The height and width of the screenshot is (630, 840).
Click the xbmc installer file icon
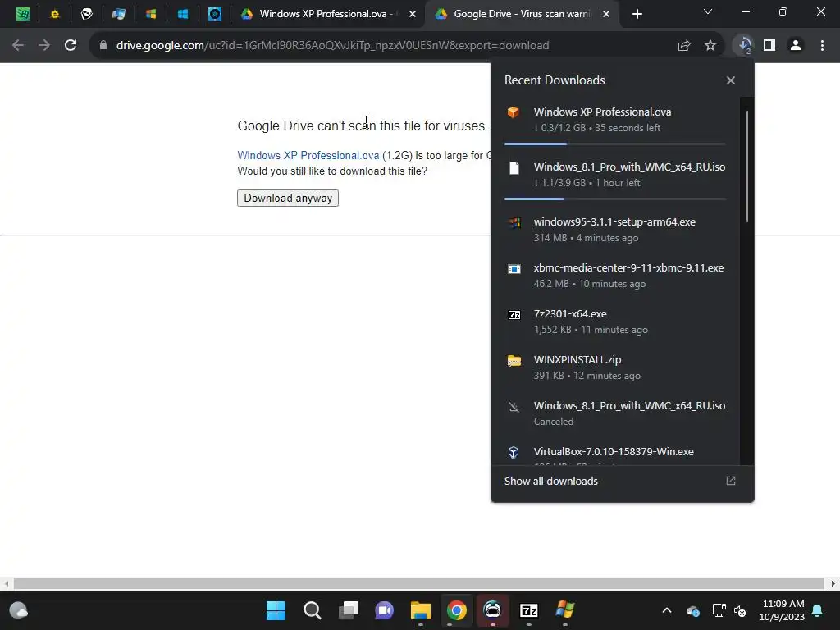click(514, 268)
